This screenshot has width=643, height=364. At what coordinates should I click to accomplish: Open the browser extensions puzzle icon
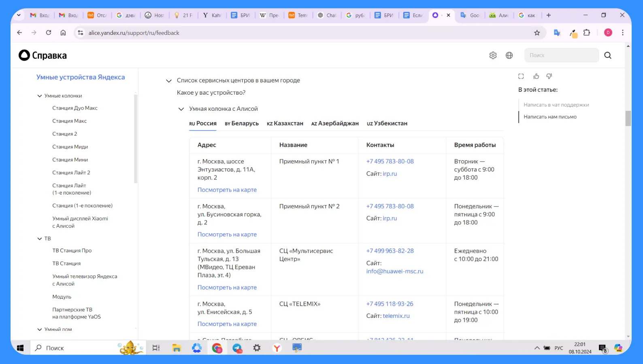point(587,33)
